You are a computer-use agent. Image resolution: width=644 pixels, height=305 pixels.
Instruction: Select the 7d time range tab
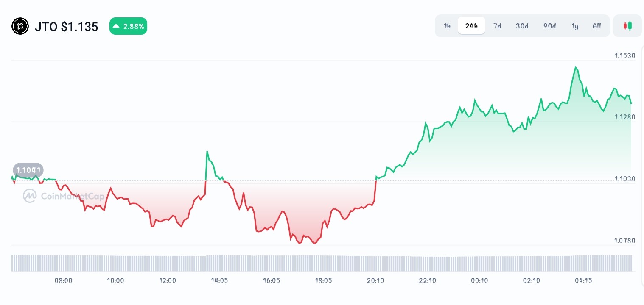497,26
